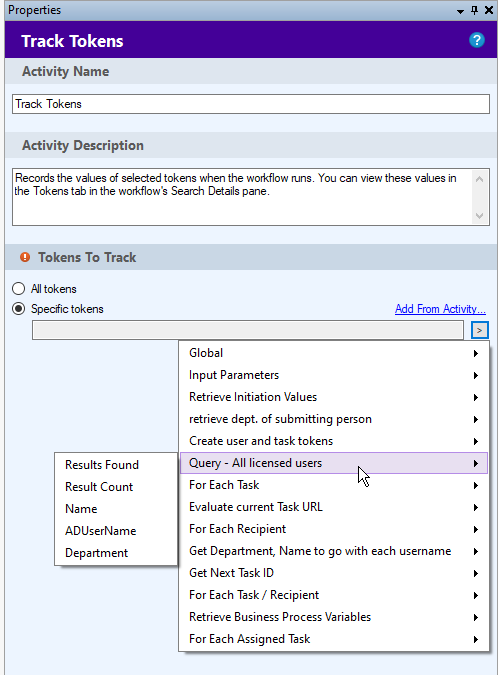The width and height of the screenshot is (498, 675).
Task: Expand the For Each Assigned Task submenu
Action: pos(334,639)
